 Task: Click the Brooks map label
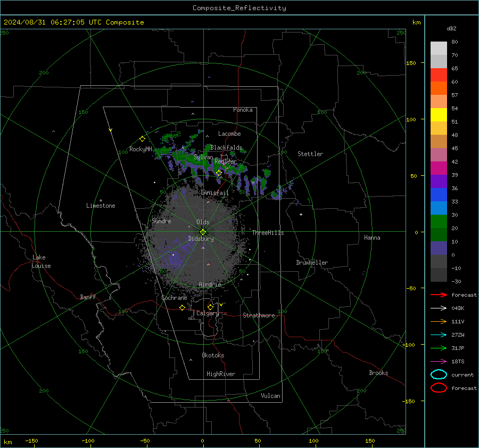[x=378, y=373]
